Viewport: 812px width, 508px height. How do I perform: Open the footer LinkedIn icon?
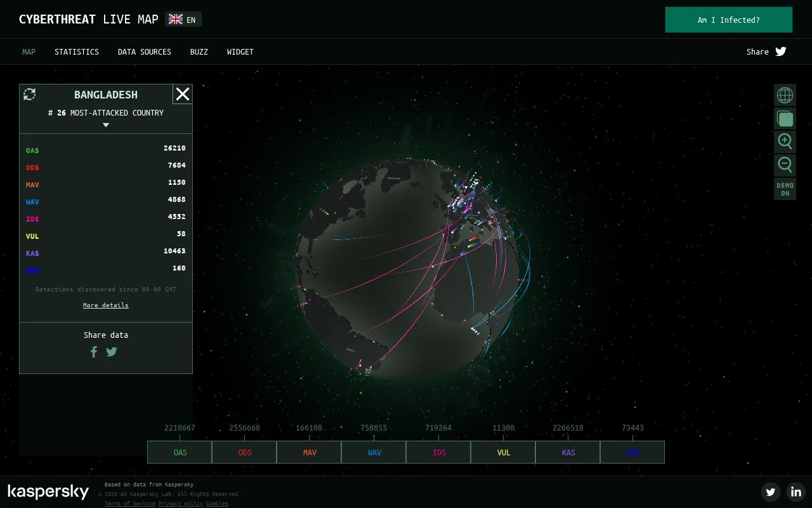[796, 491]
